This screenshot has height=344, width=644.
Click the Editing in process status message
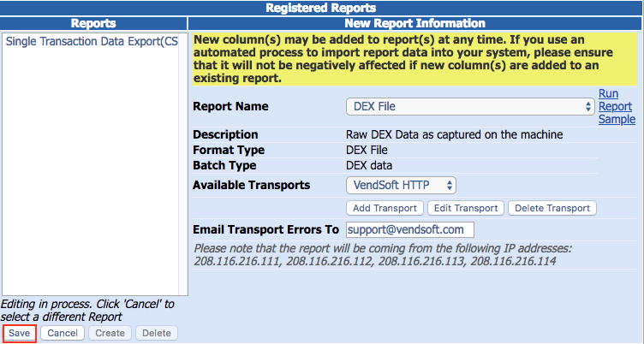87,311
